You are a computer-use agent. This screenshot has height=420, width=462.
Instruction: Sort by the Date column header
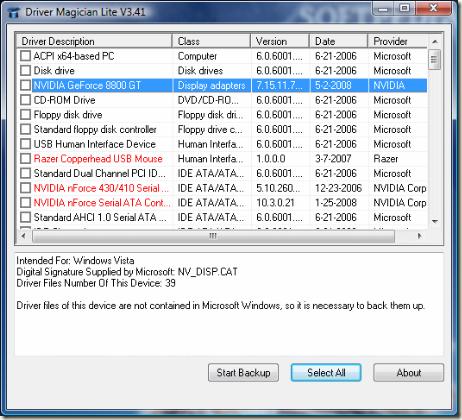[x=339, y=41]
